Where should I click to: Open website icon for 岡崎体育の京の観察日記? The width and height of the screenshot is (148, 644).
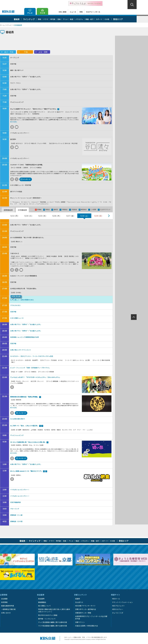pos(12,413)
